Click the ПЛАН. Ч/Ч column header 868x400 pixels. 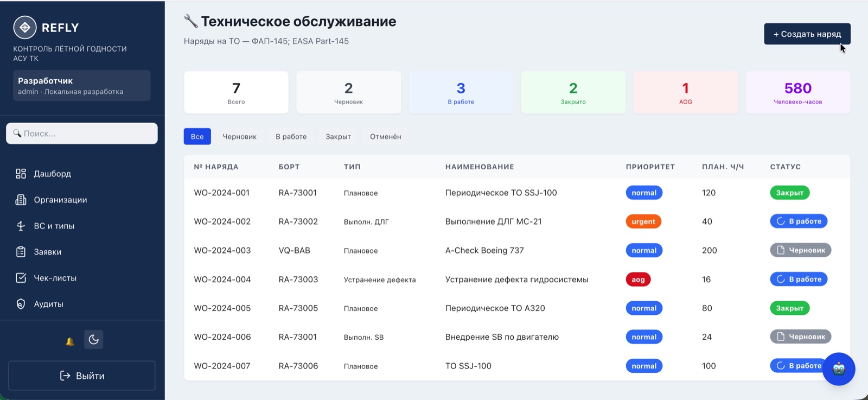tap(723, 167)
